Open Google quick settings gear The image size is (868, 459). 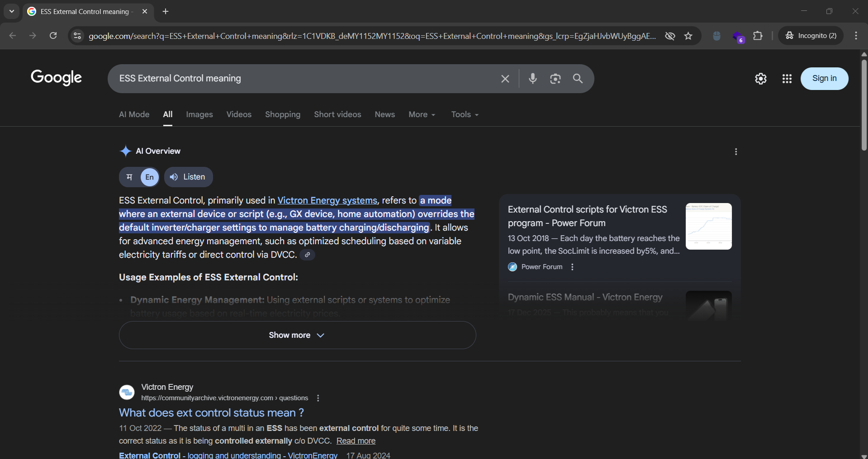tap(760, 79)
